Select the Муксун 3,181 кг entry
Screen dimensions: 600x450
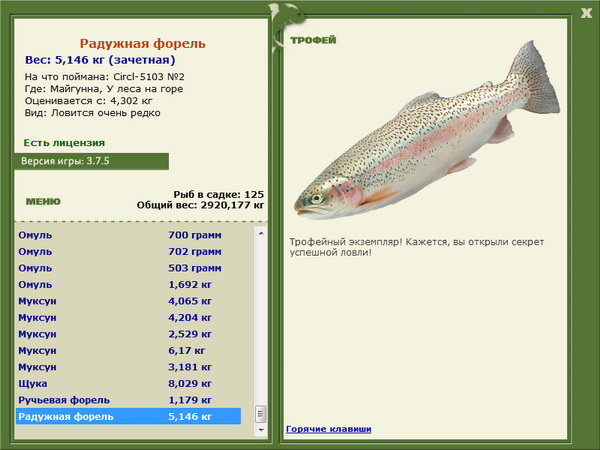(129, 367)
